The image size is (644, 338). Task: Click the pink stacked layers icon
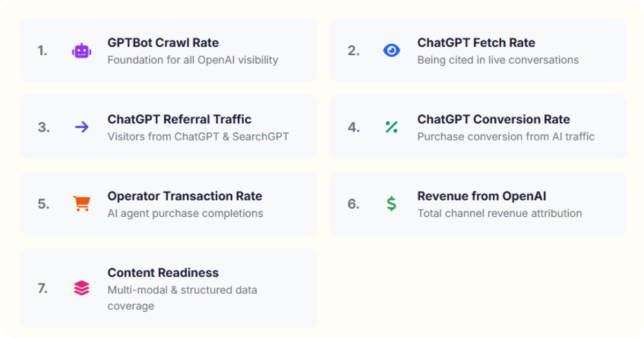click(82, 288)
